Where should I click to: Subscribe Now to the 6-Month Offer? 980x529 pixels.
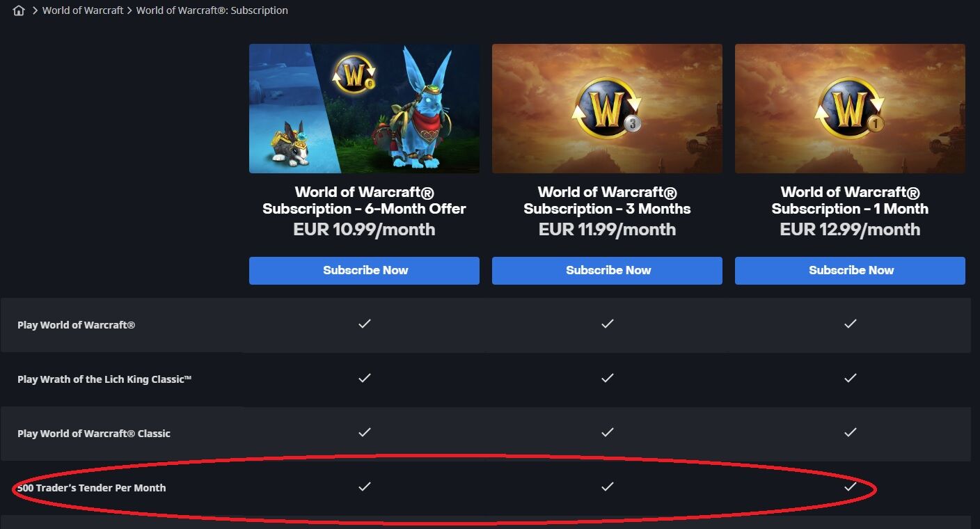[x=364, y=271]
